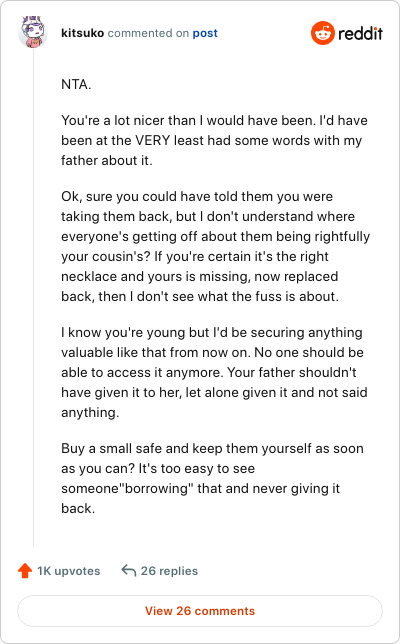Screen dimensions: 400x644
Task: Click kitsuko's profile avatar
Action: (x=33, y=32)
